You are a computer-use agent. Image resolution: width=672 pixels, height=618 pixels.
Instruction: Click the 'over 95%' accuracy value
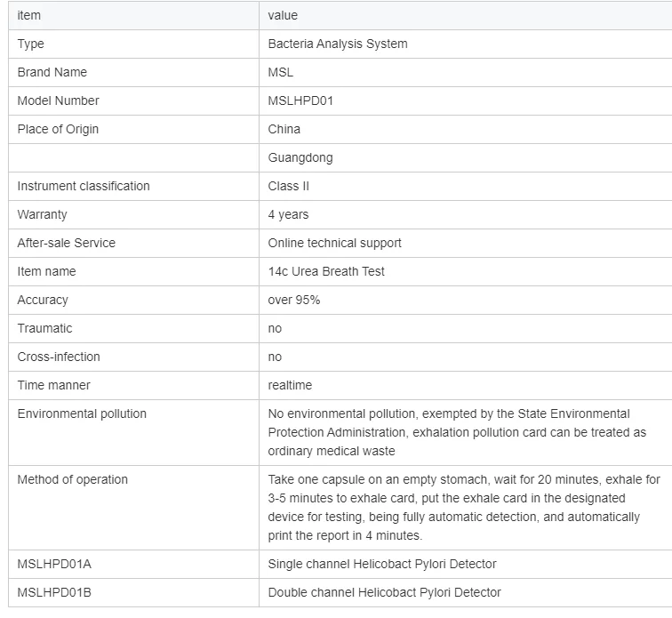pos(294,300)
